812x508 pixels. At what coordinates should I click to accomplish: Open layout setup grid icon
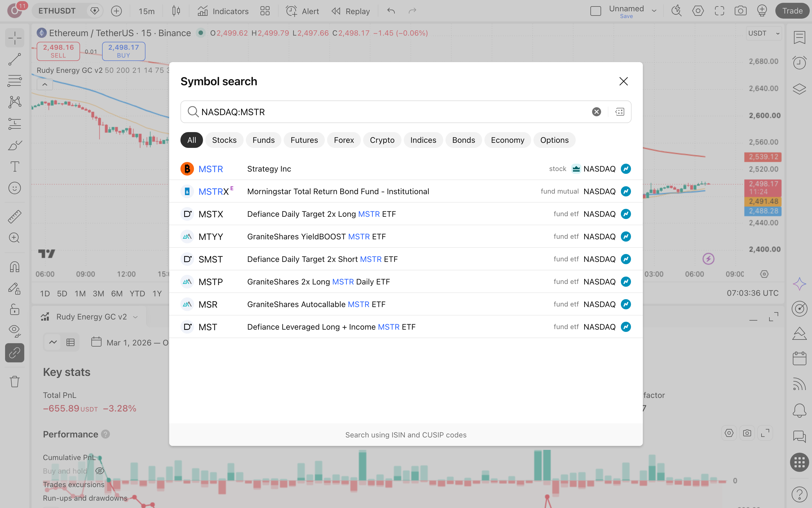click(265, 11)
